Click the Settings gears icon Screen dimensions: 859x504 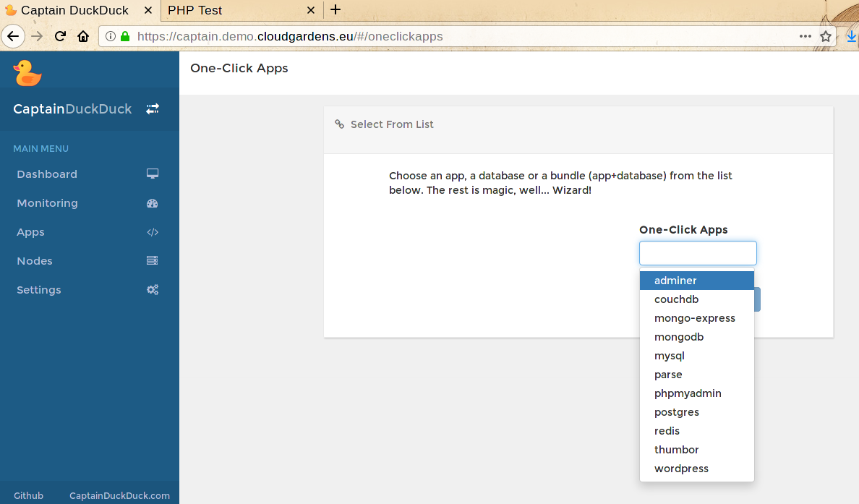click(153, 290)
